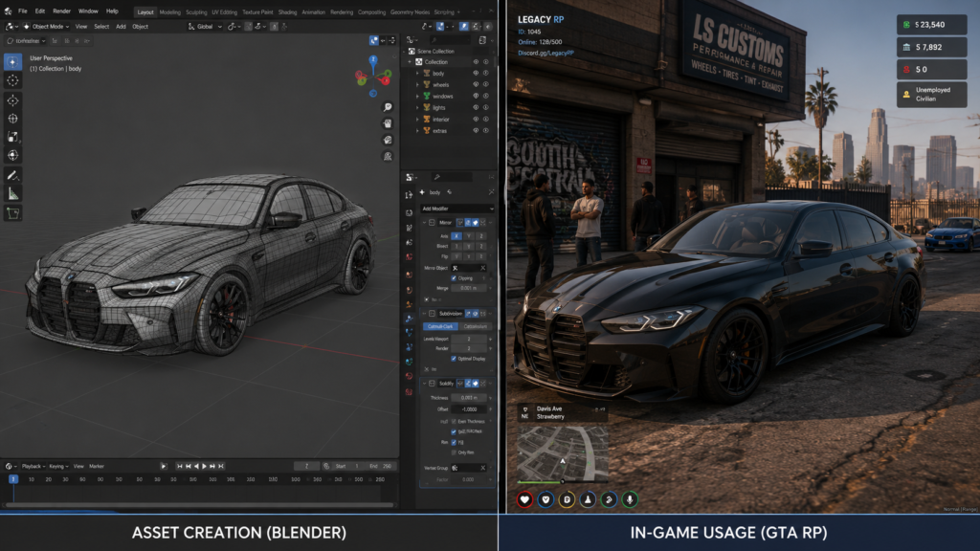Click the microphone voice icon in game HUD
The image size is (980, 551).
click(x=630, y=499)
